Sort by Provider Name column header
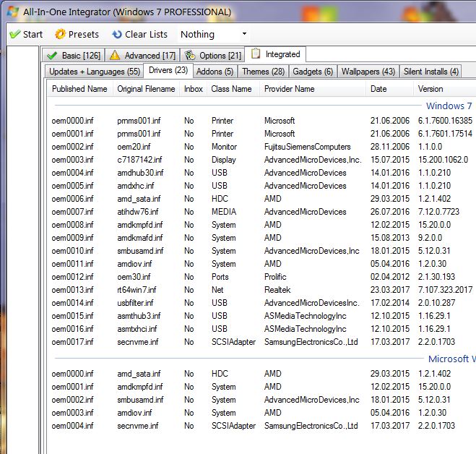 pos(313,89)
